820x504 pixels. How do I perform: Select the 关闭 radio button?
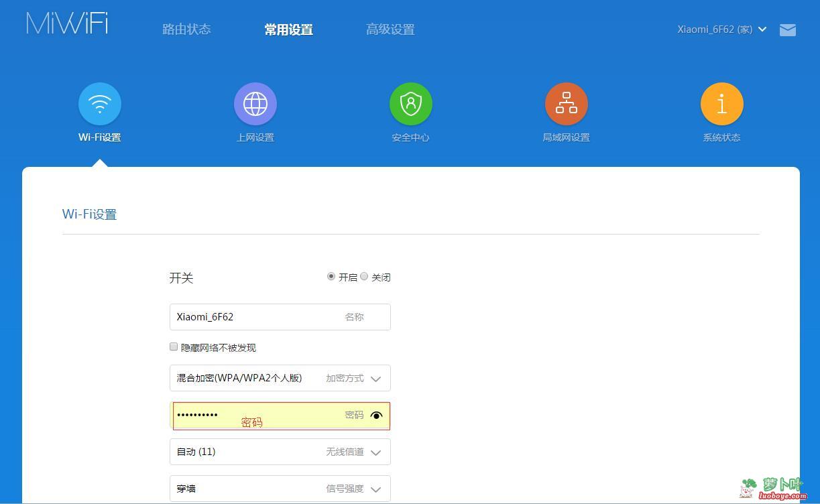(364, 276)
